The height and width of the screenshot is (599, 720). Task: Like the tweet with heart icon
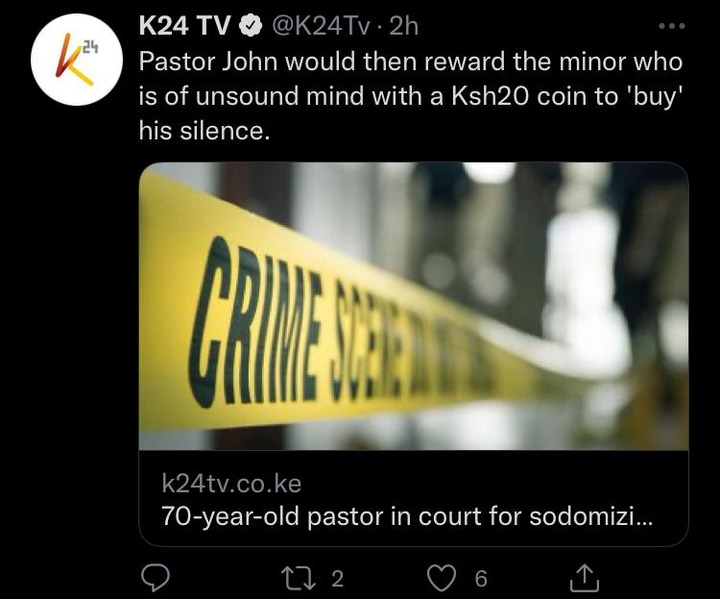(441, 578)
